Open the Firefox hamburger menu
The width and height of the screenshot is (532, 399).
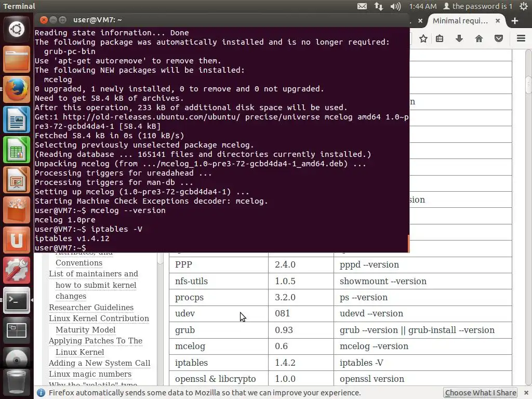click(521, 38)
